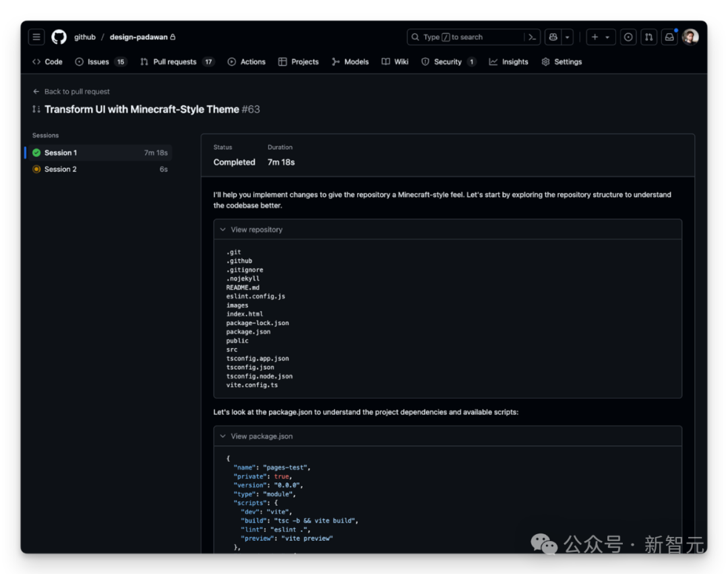This screenshot has height=574, width=728.
Task: Expand the Copilot dropdown arrow
Action: point(568,37)
